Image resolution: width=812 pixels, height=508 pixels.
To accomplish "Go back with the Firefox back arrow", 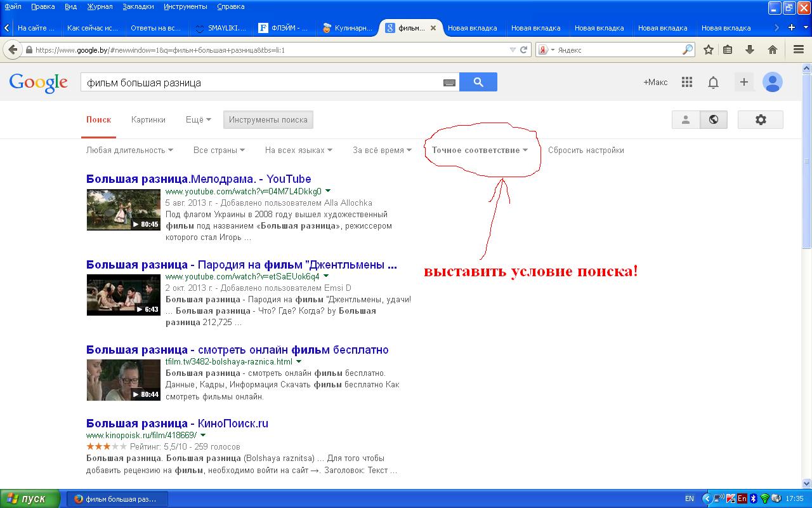I will pyautogui.click(x=13, y=50).
